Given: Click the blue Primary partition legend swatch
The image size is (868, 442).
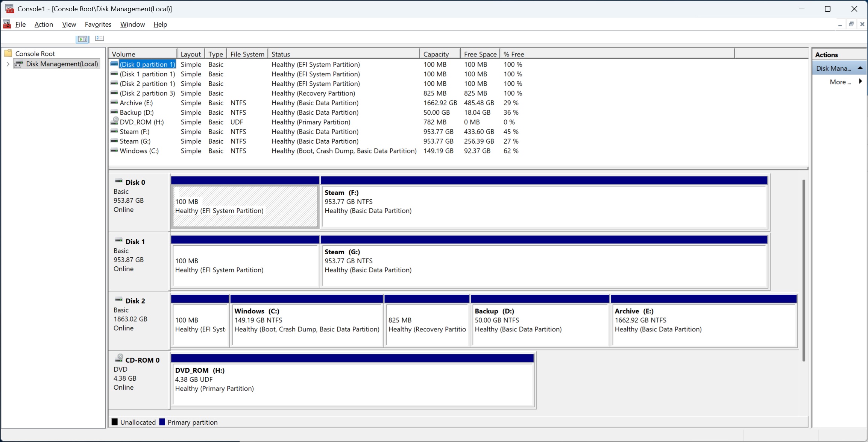Looking at the screenshot, I should (162, 422).
